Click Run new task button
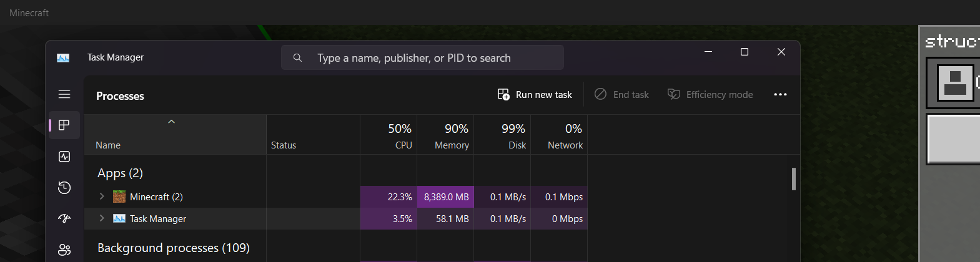The image size is (980, 262). point(535,95)
